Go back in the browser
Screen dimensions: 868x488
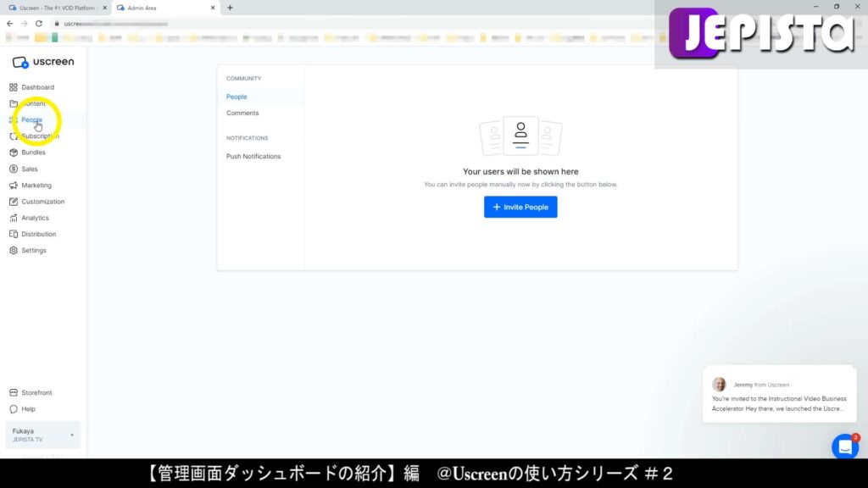[10, 23]
